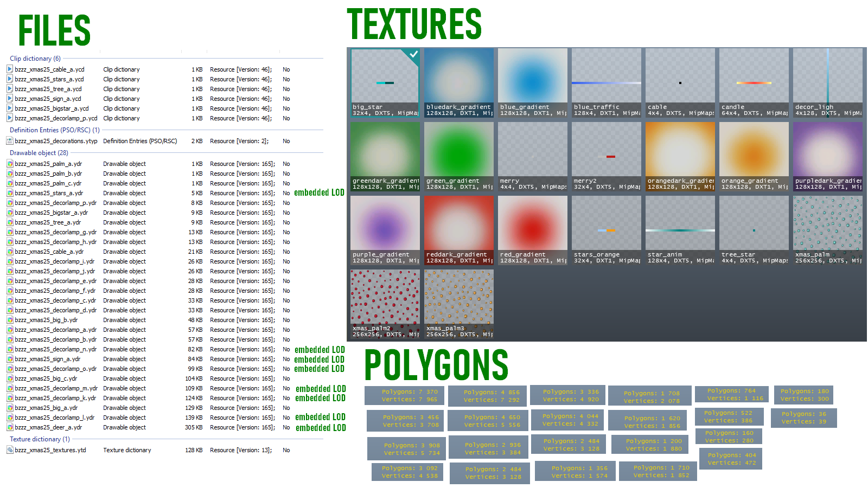Screen dimensions: 868x488
Task: Select the purpledark_gradient texture thumbnail
Action: (828, 157)
